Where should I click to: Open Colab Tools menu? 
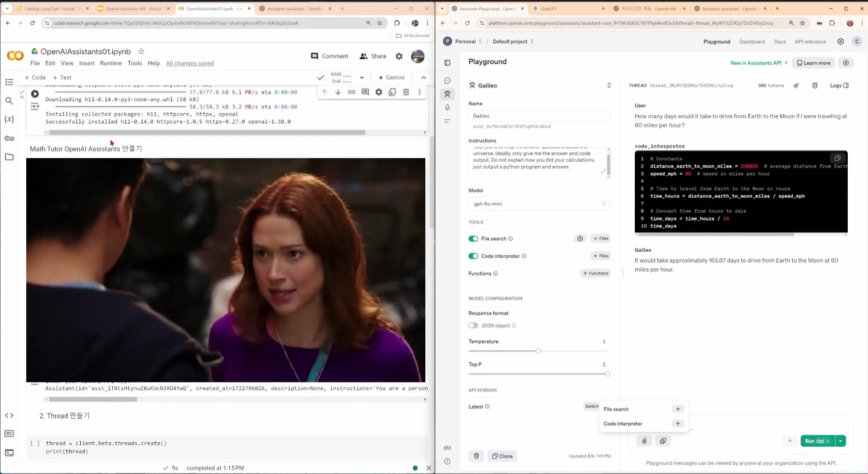tap(135, 63)
